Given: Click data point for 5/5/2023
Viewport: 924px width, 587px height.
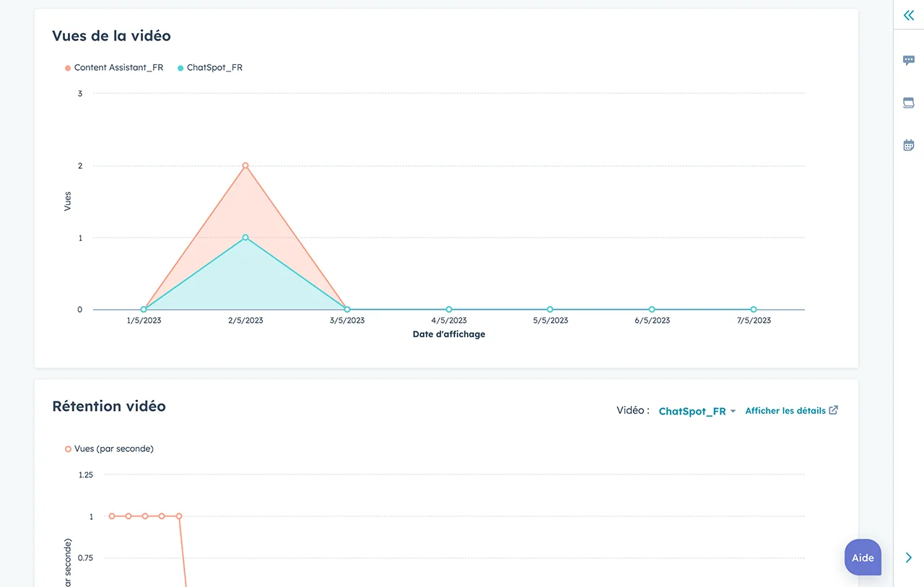Looking at the screenshot, I should [x=550, y=310].
